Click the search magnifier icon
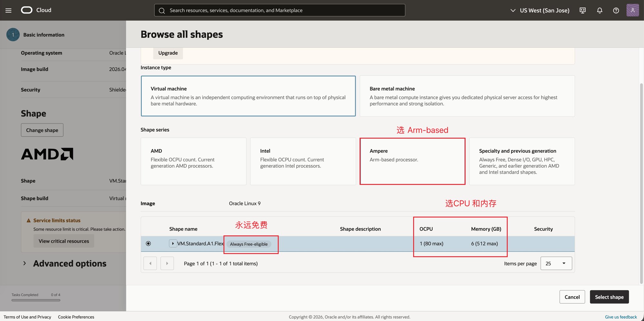This screenshot has width=644, height=321. point(162,11)
